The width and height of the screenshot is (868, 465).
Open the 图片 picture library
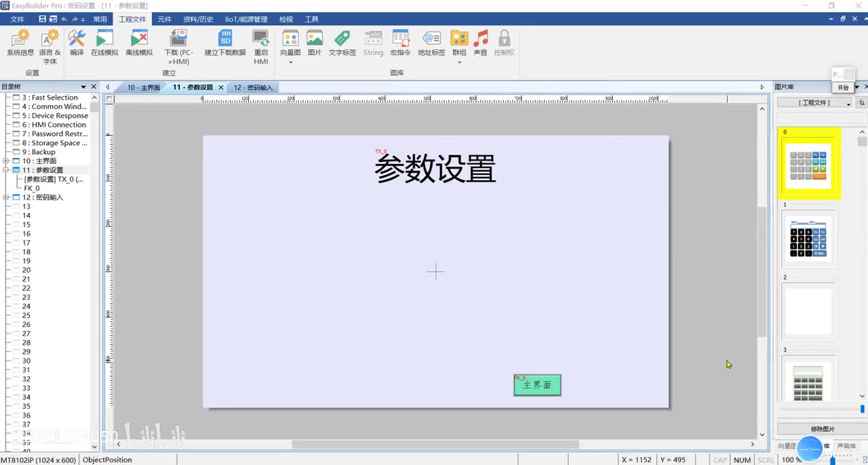click(315, 43)
